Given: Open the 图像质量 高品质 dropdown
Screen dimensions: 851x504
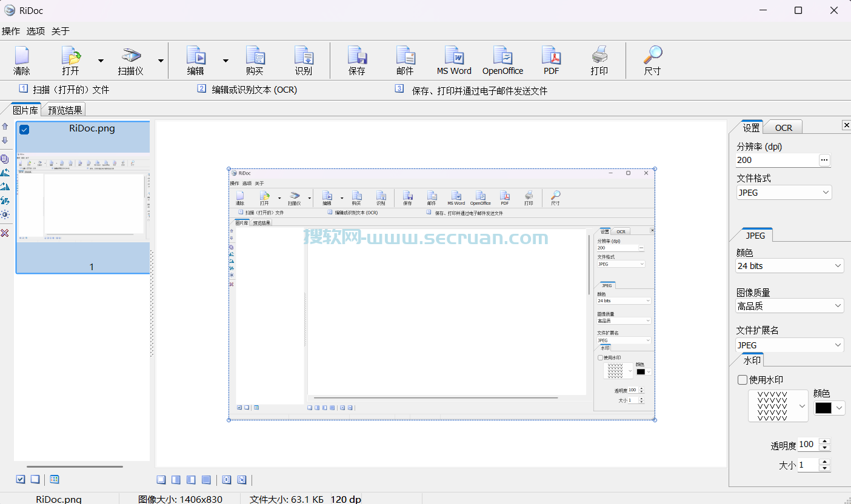Looking at the screenshot, I should click(x=790, y=306).
